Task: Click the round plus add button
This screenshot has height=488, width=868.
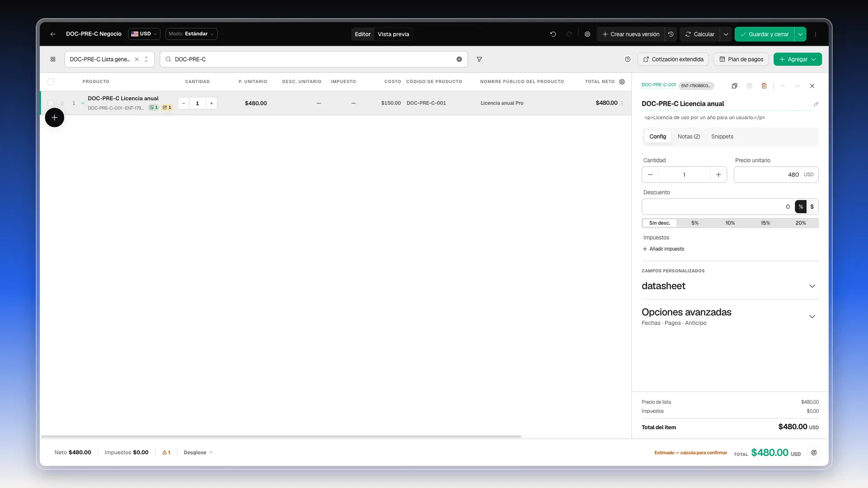Action: [54, 117]
